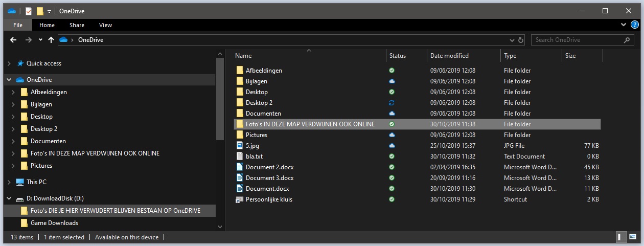Click the Help question mark icon
644x246 pixels.
[x=635, y=25]
